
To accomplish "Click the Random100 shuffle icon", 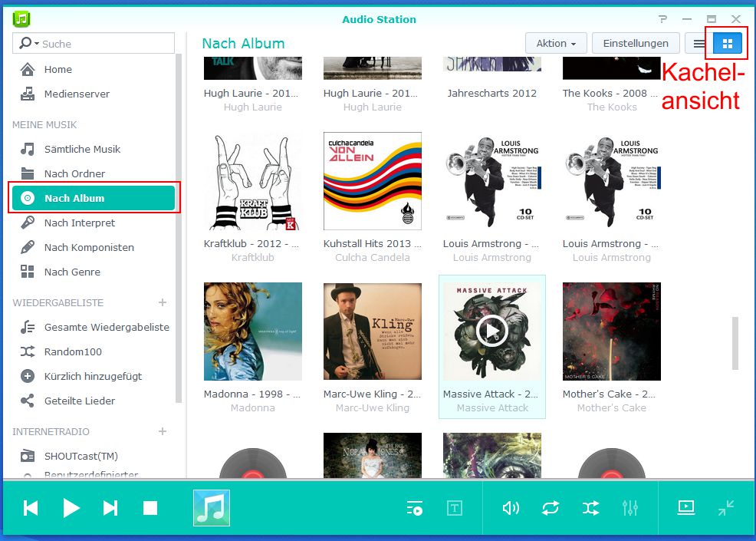I will [x=28, y=351].
